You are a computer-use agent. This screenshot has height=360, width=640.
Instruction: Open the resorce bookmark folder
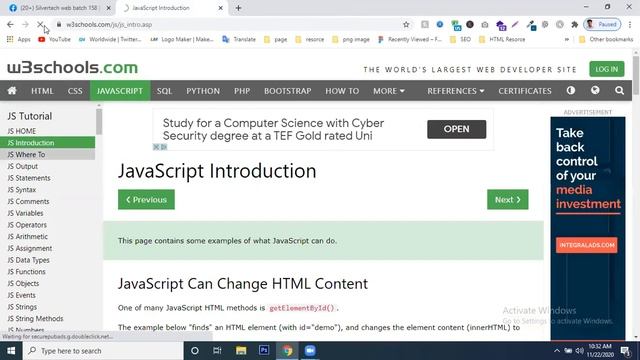tap(310, 40)
